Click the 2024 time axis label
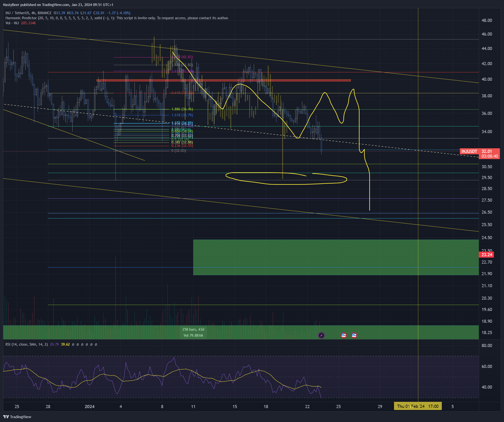Image resolution: width=504 pixels, height=422 pixels. pyautogui.click(x=90, y=407)
